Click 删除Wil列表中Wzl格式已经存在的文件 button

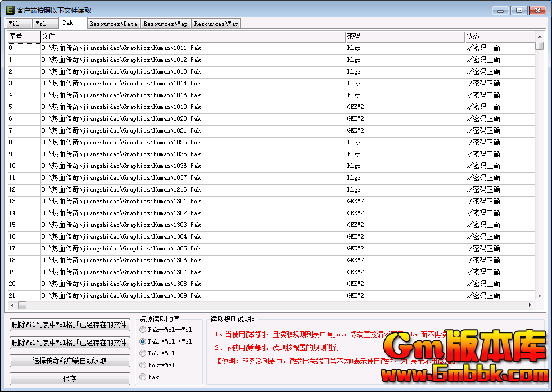[x=70, y=325]
